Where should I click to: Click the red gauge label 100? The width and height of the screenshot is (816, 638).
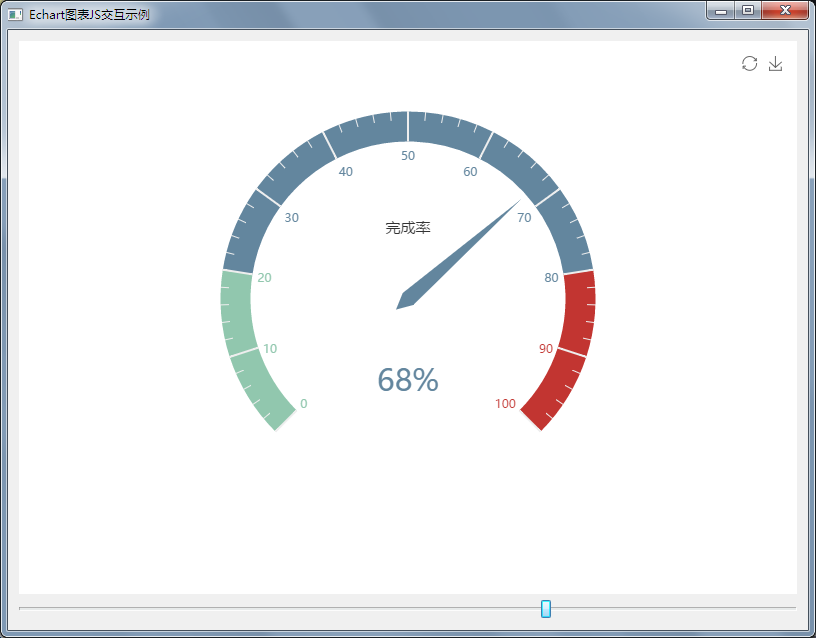[505, 404]
